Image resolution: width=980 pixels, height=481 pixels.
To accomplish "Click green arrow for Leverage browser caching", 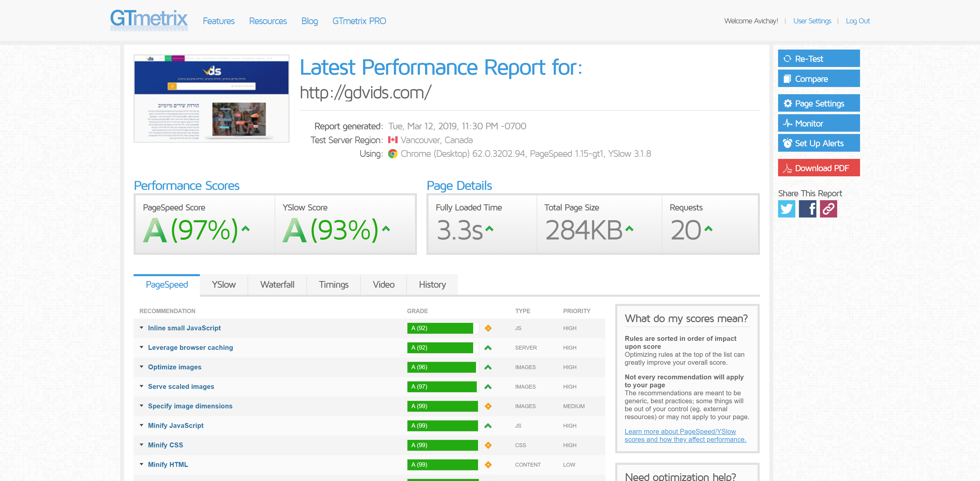I will coord(488,348).
